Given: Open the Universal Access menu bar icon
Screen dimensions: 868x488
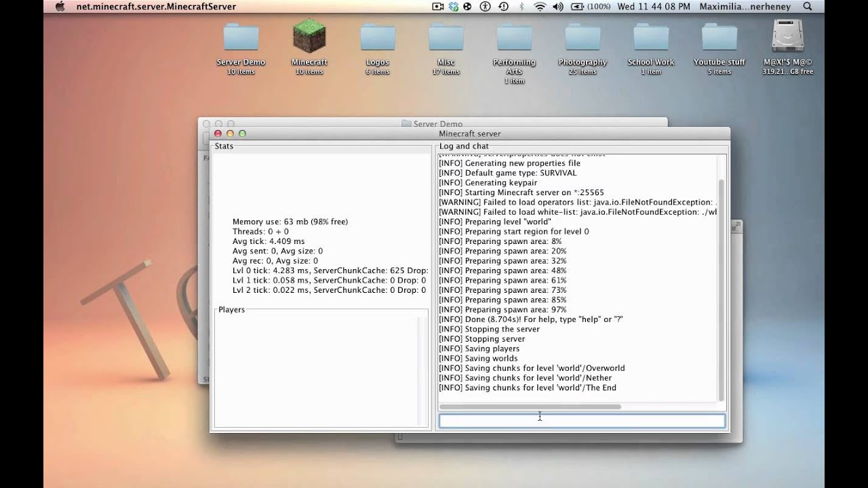Looking at the screenshot, I should point(486,7).
